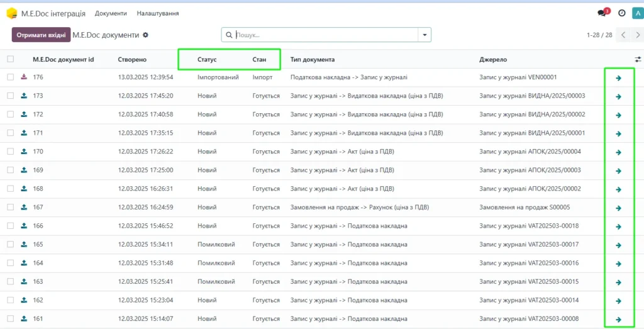Open the Налаштування menu
This screenshot has width=644, height=329.
(158, 14)
